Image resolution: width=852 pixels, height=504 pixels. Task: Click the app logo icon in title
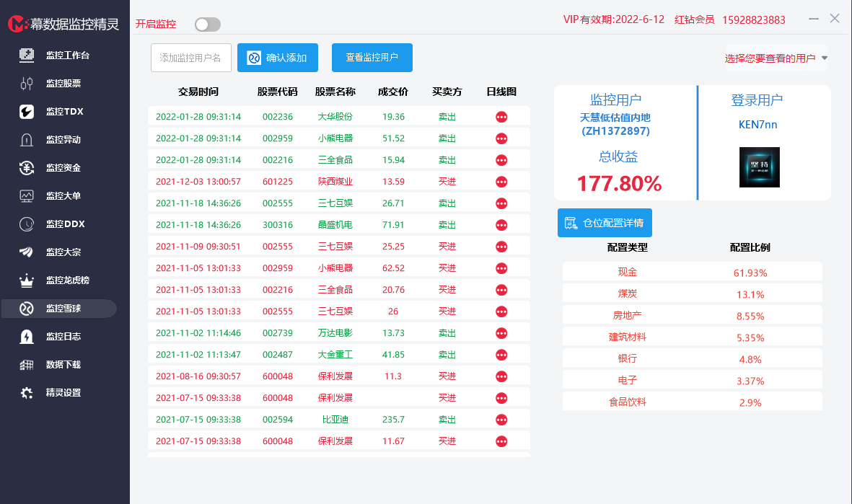tap(17, 24)
